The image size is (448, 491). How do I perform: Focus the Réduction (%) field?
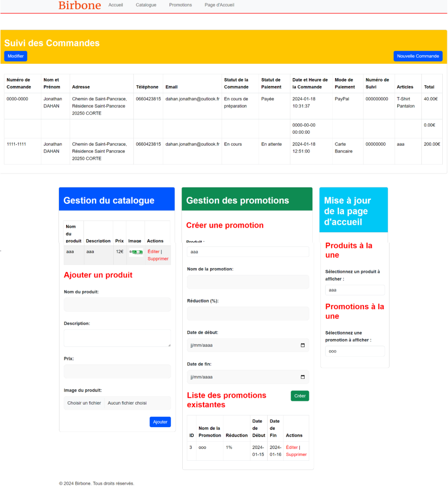pyautogui.click(x=248, y=314)
